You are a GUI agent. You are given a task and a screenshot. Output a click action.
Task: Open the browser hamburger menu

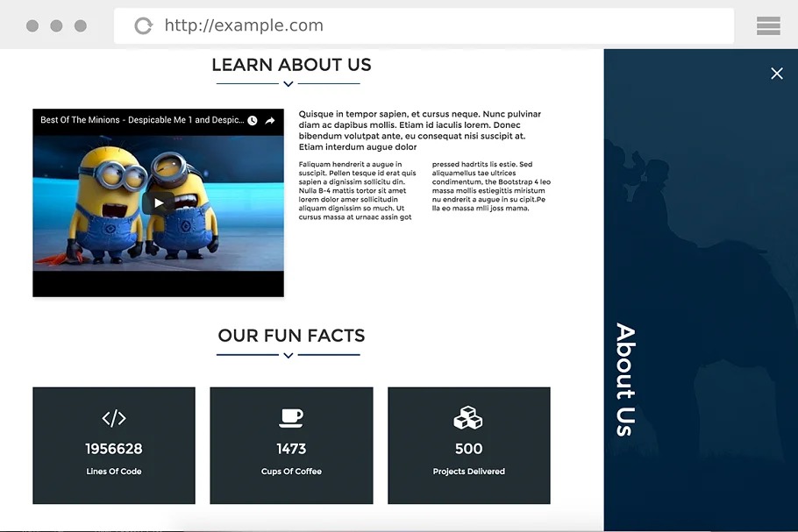(x=768, y=26)
